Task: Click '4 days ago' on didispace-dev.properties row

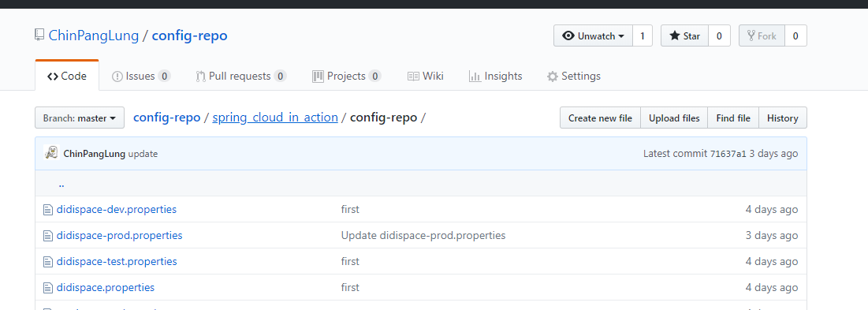Action: click(x=772, y=209)
